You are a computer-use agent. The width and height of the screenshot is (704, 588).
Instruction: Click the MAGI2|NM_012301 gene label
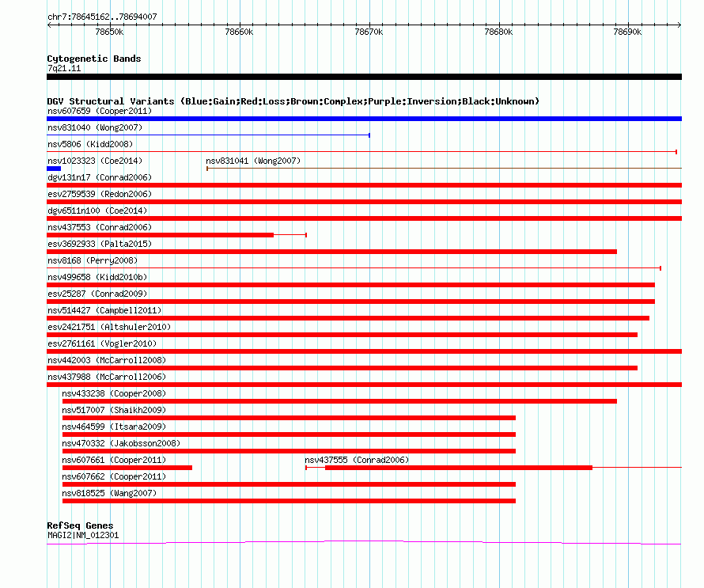(83, 536)
